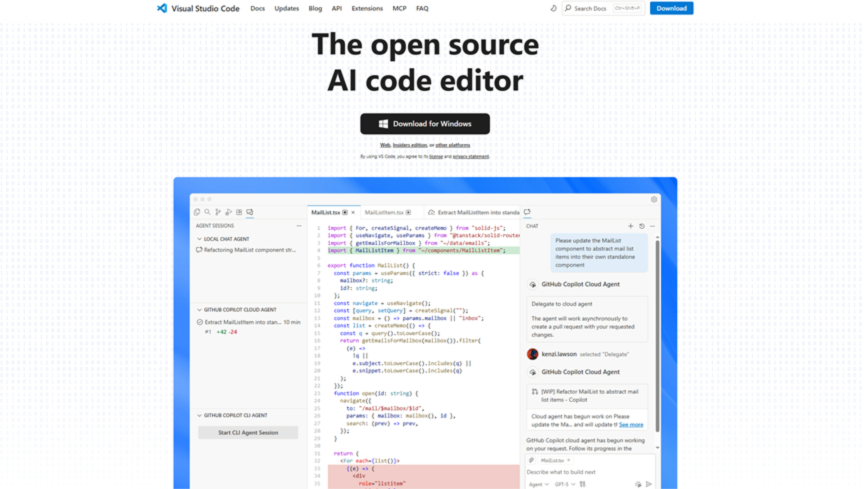This screenshot has height=489, width=865.
Task: Click kenzi.lawson avatar in chat
Action: (532, 354)
